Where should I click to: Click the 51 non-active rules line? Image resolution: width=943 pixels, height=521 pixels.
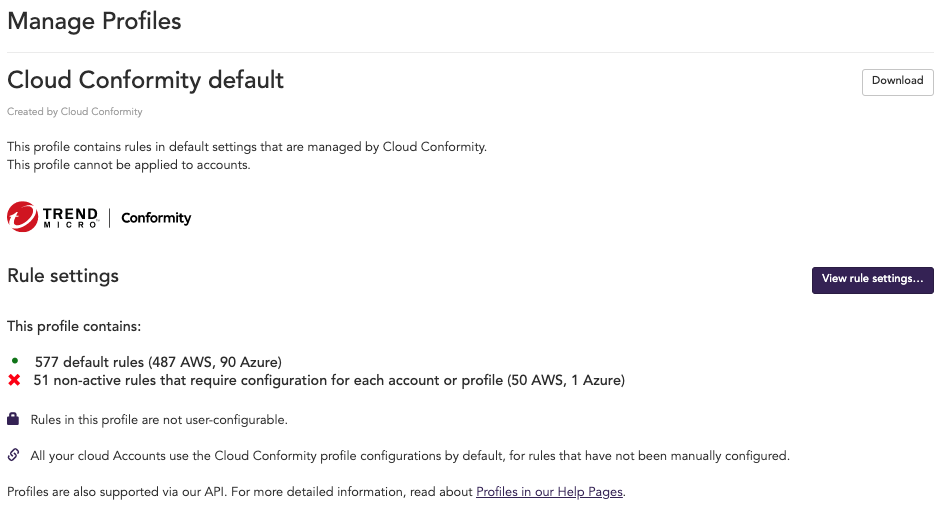(x=329, y=380)
